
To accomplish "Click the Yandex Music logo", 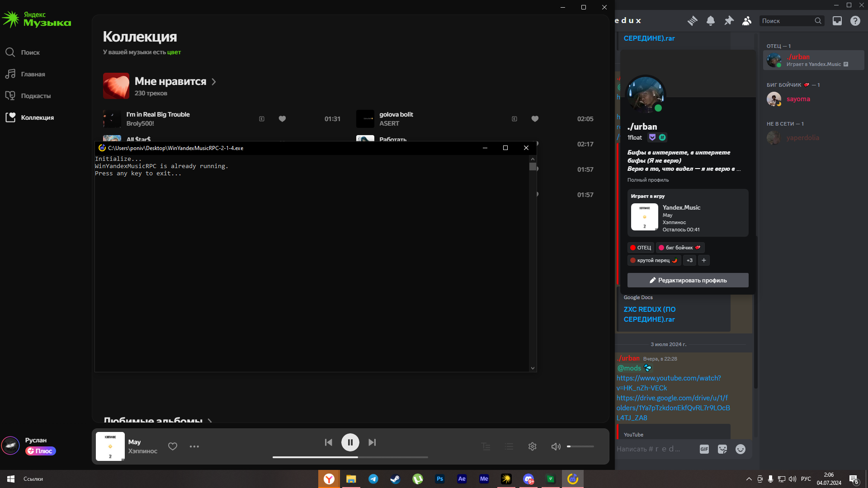I will click(x=36, y=19).
